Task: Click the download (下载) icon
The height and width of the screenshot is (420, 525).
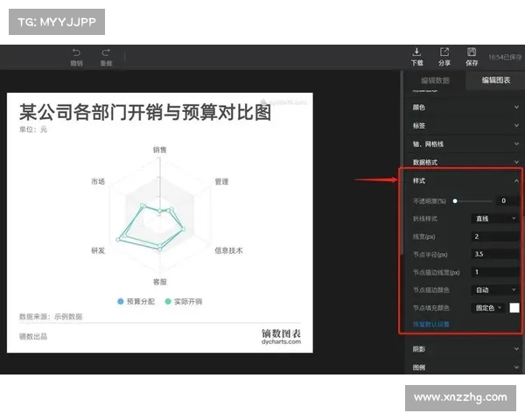Action: point(416,52)
